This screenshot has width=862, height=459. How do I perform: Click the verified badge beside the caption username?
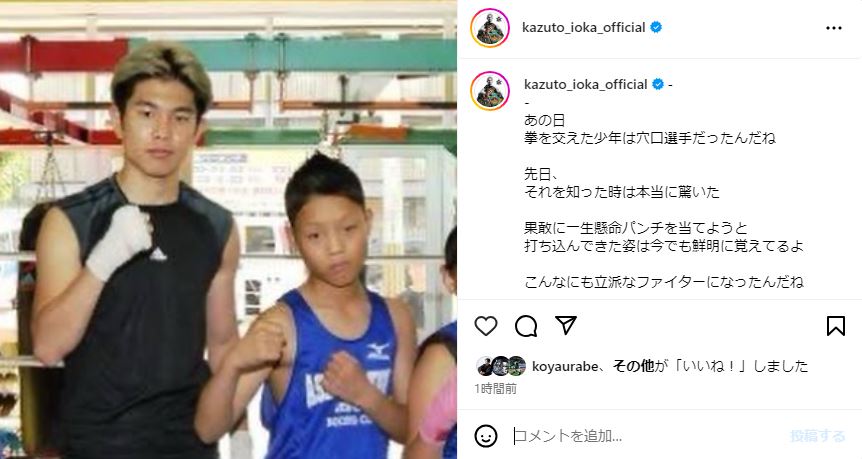coord(658,85)
